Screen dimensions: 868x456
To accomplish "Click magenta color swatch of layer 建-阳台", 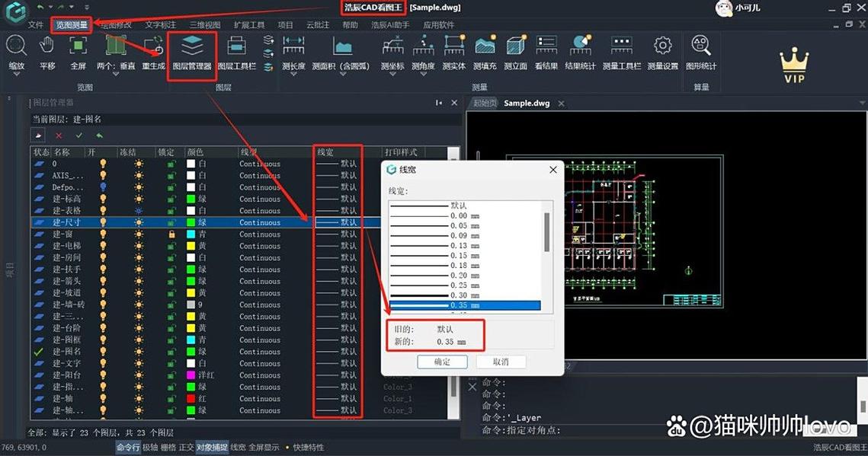I will (x=191, y=375).
